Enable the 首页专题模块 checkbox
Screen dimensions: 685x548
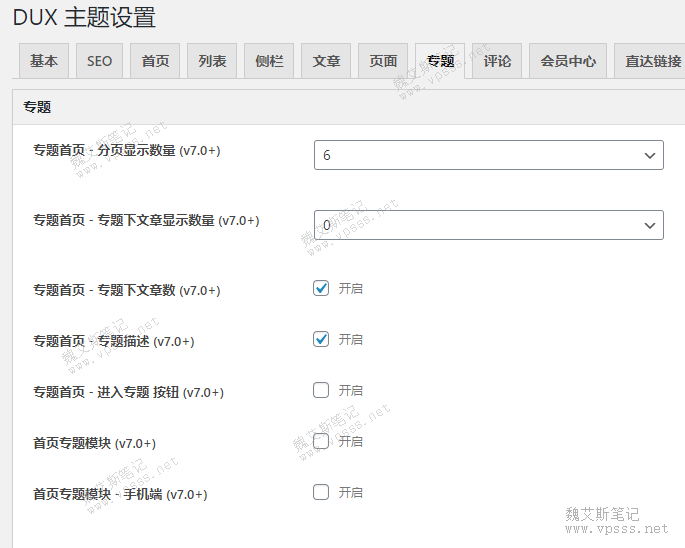pyautogui.click(x=321, y=441)
